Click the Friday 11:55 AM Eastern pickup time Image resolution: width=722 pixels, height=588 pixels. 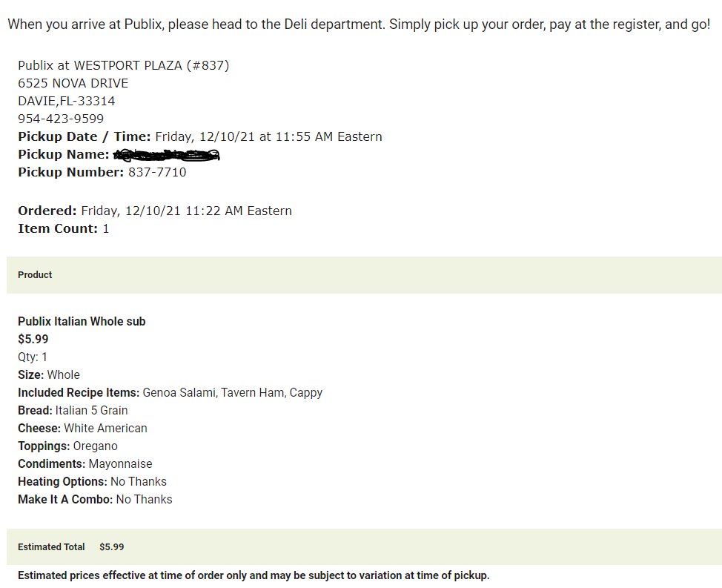pyautogui.click(x=268, y=136)
